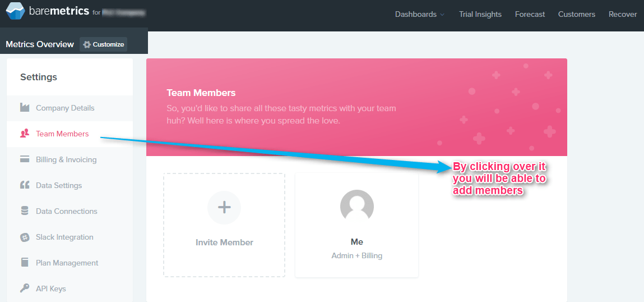Click the Customize button
This screenshot has width=644, height=302.
pos(104,44)
